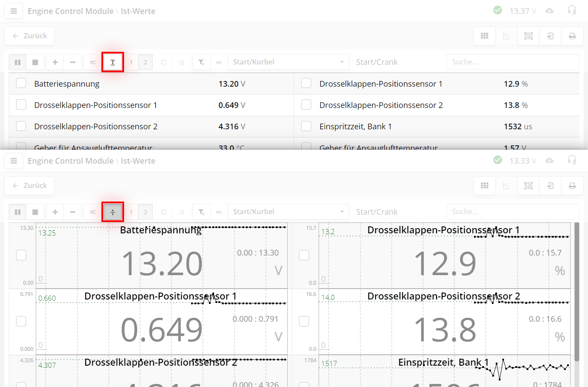Click highlighted expand-view icon in bottom toolbar

[x=113, y=212]
